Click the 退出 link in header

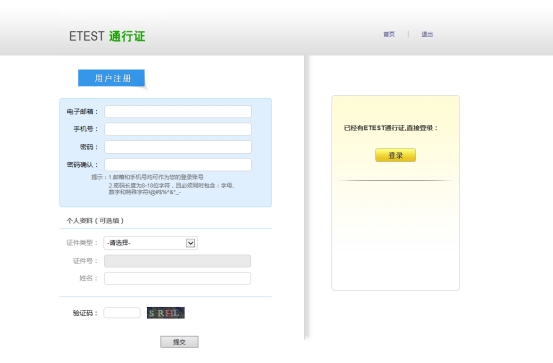pos(427,34)
